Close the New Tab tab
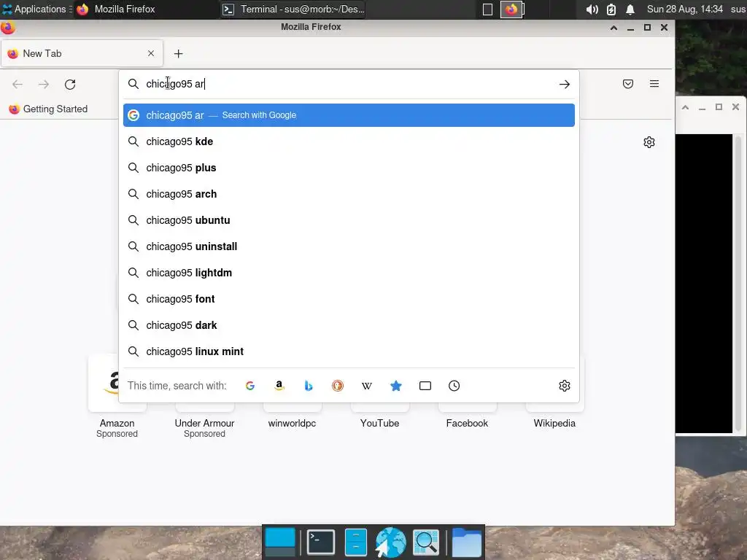 tap(151, 53)
